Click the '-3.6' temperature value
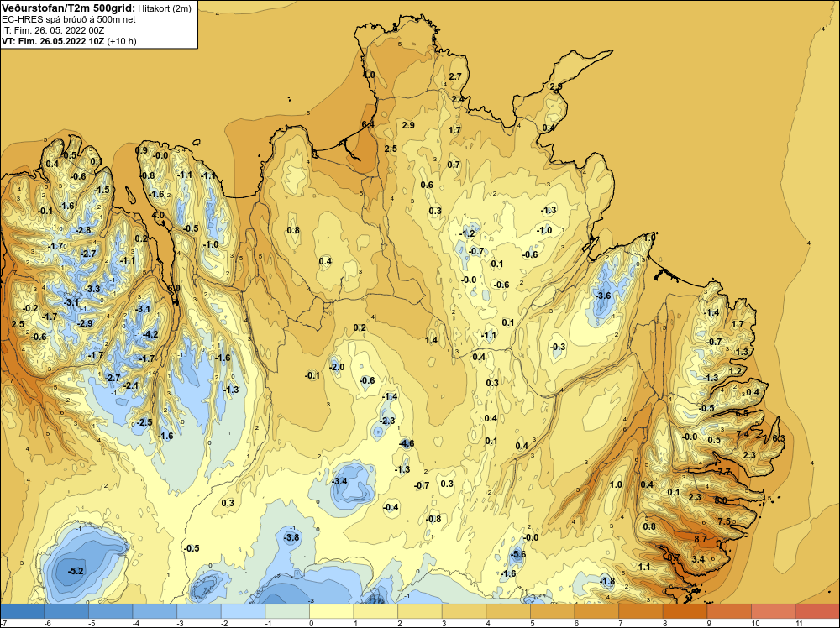The width and height of the screenshot is (840, 628). 602,296
